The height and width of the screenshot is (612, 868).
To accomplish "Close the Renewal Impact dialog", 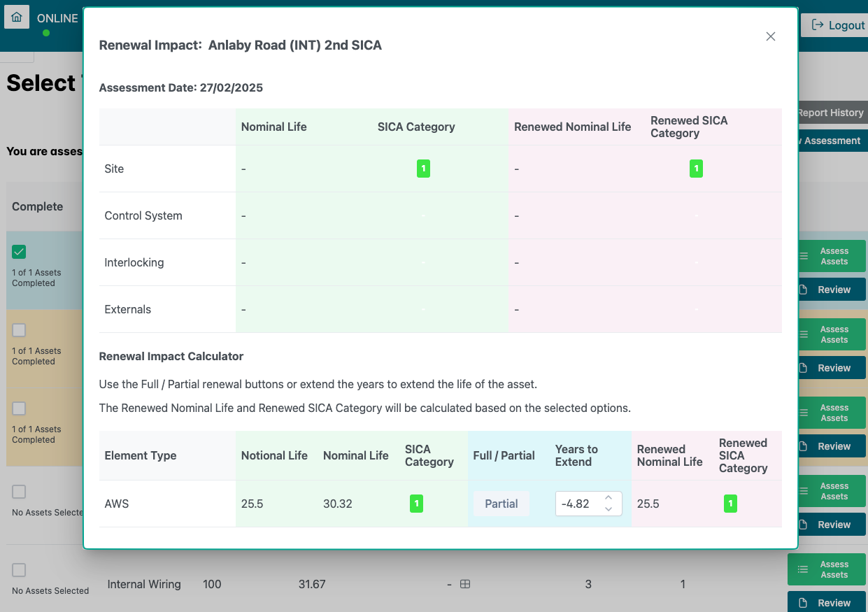I will (771, 36).
